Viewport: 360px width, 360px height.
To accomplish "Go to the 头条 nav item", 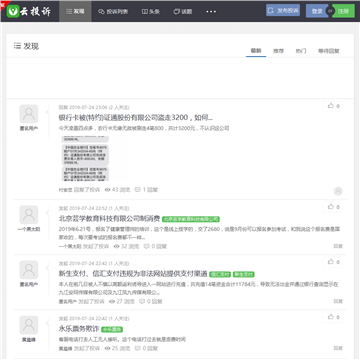I will (151, 12).
